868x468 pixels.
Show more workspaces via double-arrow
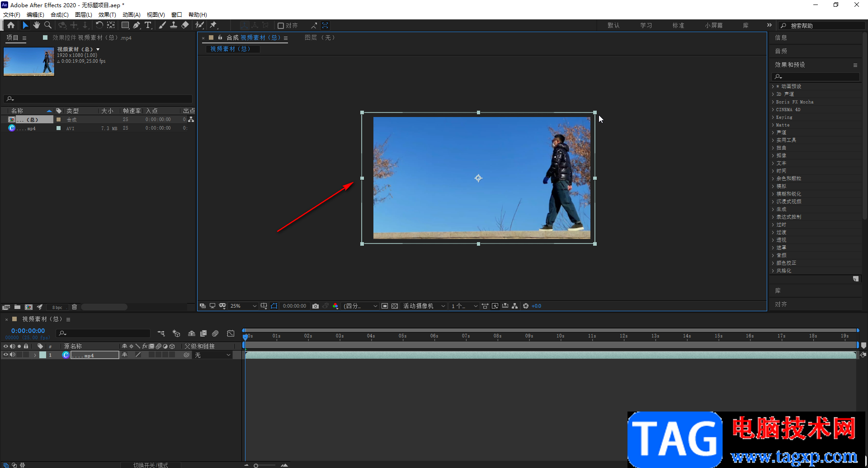(x=769, y=25)
